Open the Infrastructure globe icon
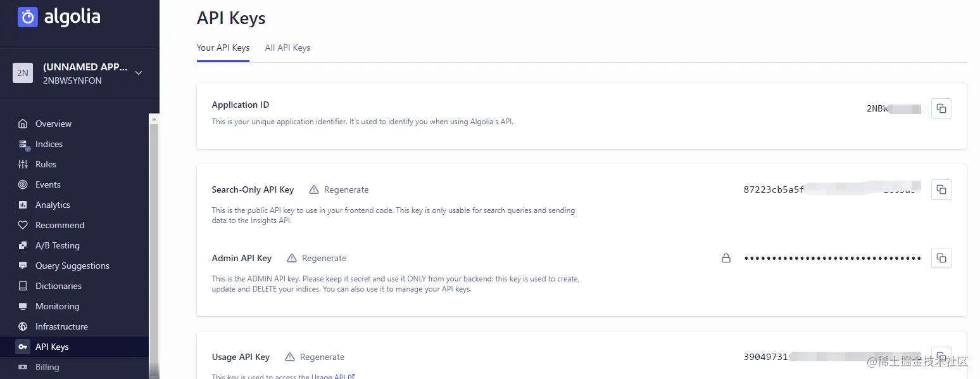Viewport: 980px width, 379px height. click(23, 326)
